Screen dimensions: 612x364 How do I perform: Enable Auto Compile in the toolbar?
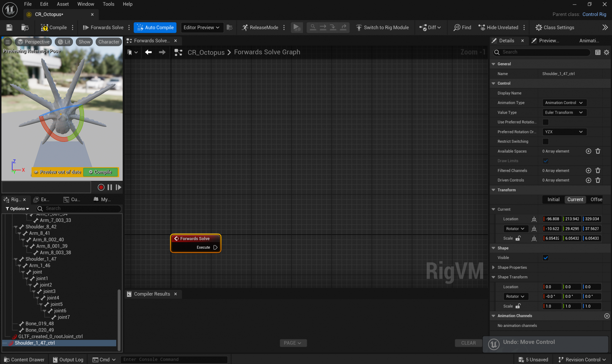(x=155, y=28)
